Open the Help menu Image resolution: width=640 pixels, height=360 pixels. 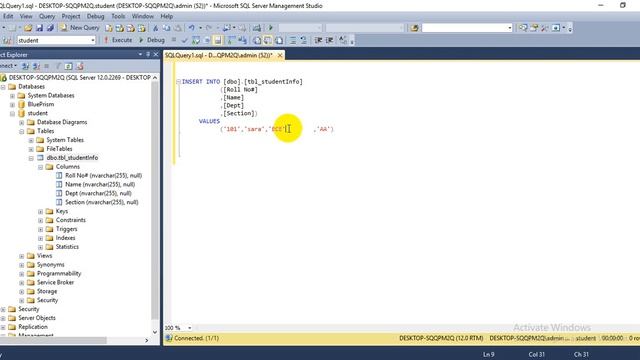tap(167, 16)
